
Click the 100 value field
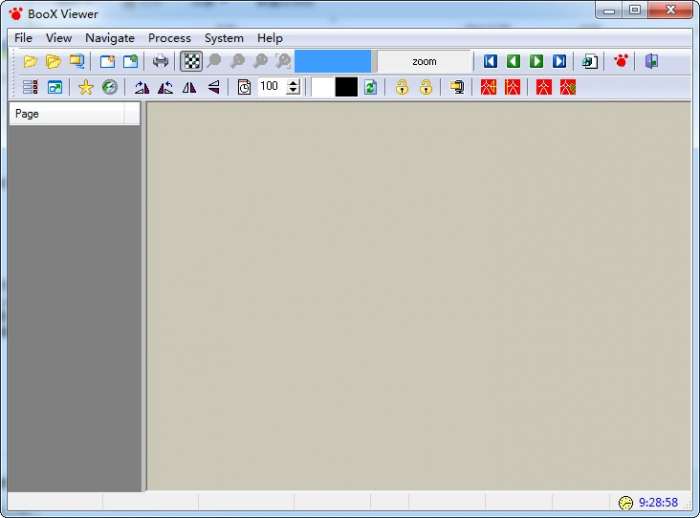coord(271,86)
